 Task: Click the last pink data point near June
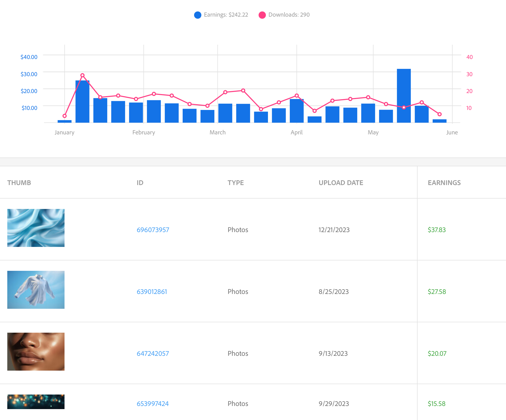pyautogui.click(x=439, y=114)
